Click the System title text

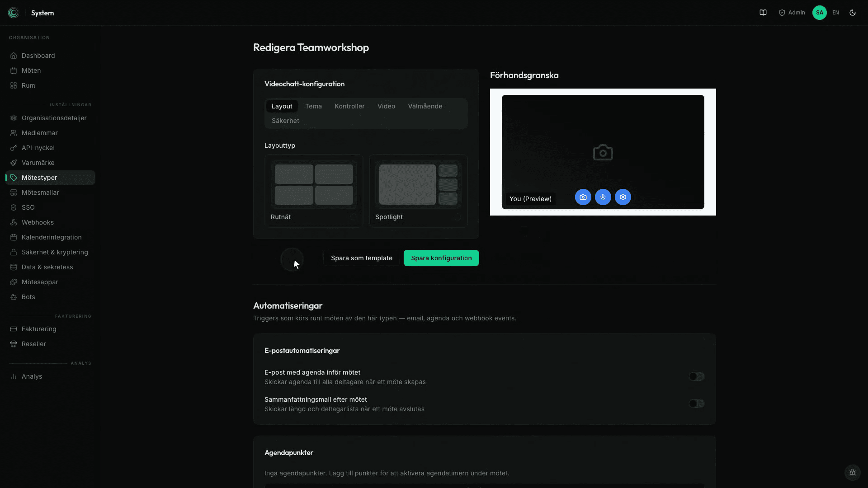pos(42,13)
